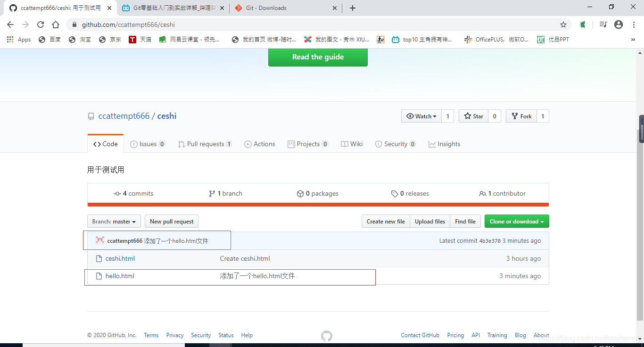Click the fork count 1
Image resolution: width=644 pixels, height=347 pixels.
pos(543,116)
